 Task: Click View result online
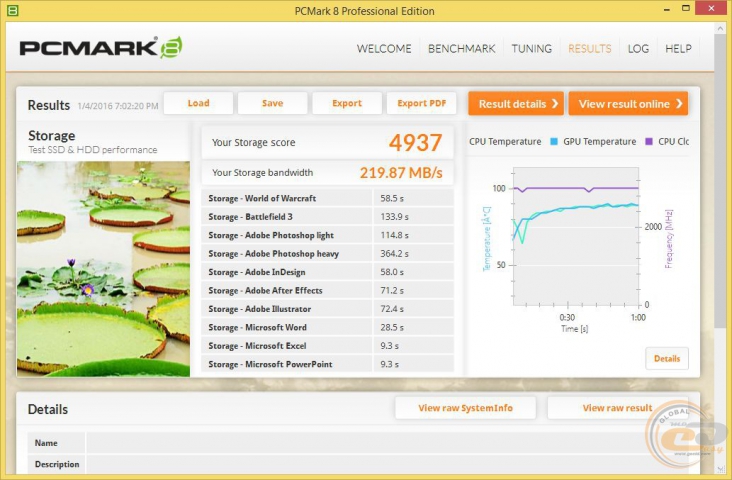628,104
